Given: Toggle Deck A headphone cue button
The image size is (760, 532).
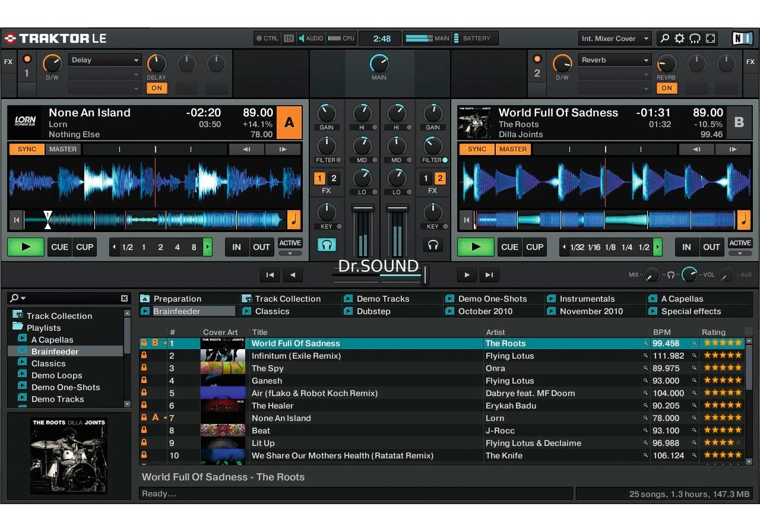Looking at the screenshot, I should click(327, 245).
